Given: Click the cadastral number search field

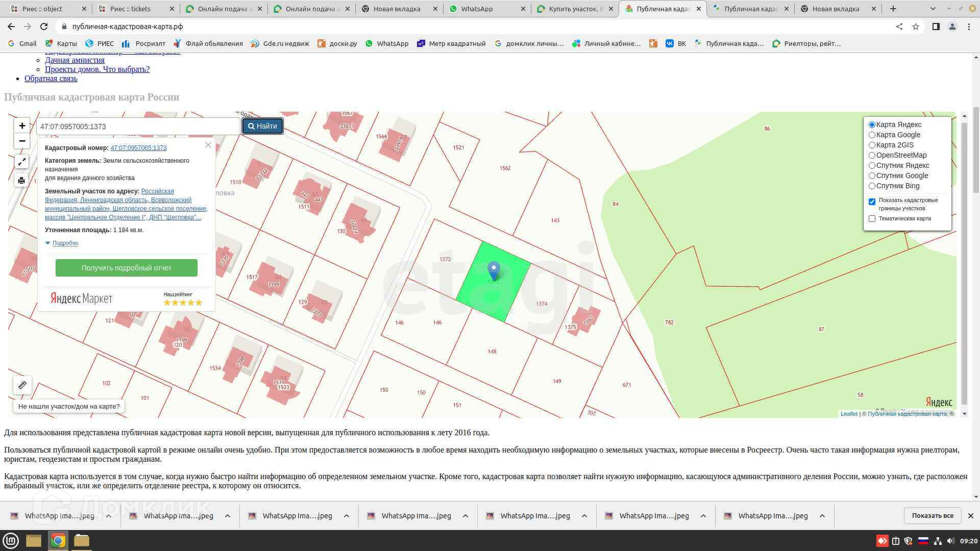Looking at the screenshot, I should pyautogui.click(x=138, y=127).
